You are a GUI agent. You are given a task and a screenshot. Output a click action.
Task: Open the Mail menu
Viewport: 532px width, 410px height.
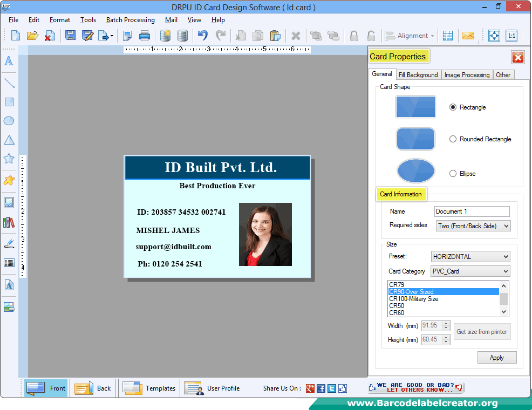pyautogui.click(x=172, y=20)
